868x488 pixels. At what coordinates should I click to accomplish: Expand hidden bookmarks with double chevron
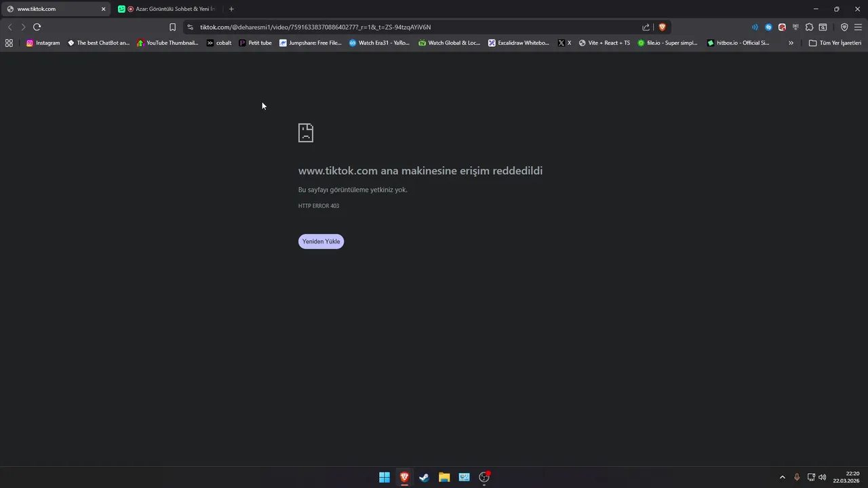click(x=791, y=43)
